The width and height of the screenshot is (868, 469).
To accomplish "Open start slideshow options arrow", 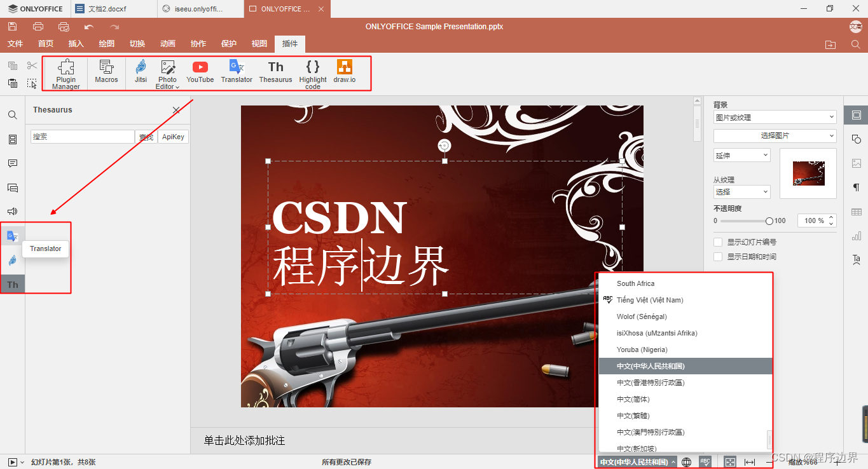I will click(x=22, y=462).
